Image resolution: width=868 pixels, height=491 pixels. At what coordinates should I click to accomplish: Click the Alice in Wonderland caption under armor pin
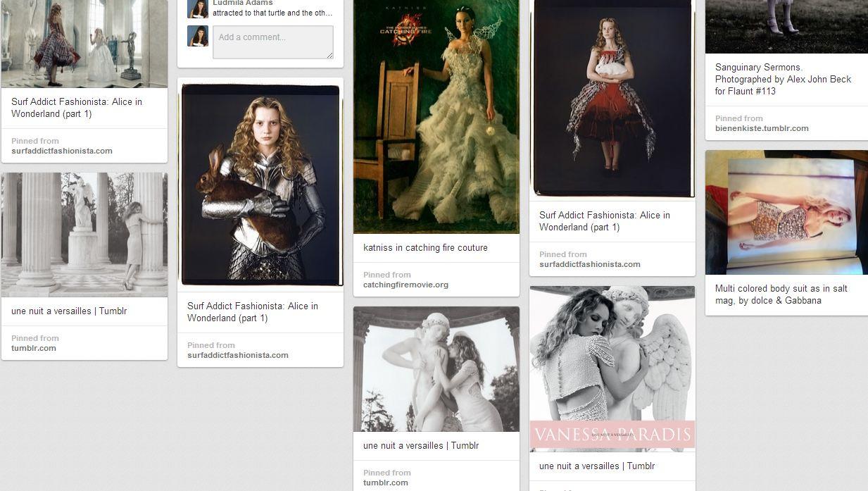[x=253, y=312]
